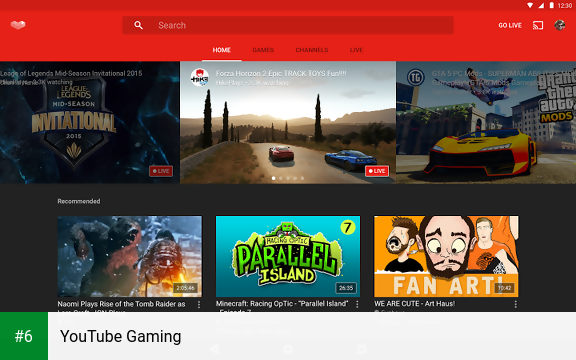
Task: Tap the HikePlays channel avatar
Action: (x=199, y=78)
